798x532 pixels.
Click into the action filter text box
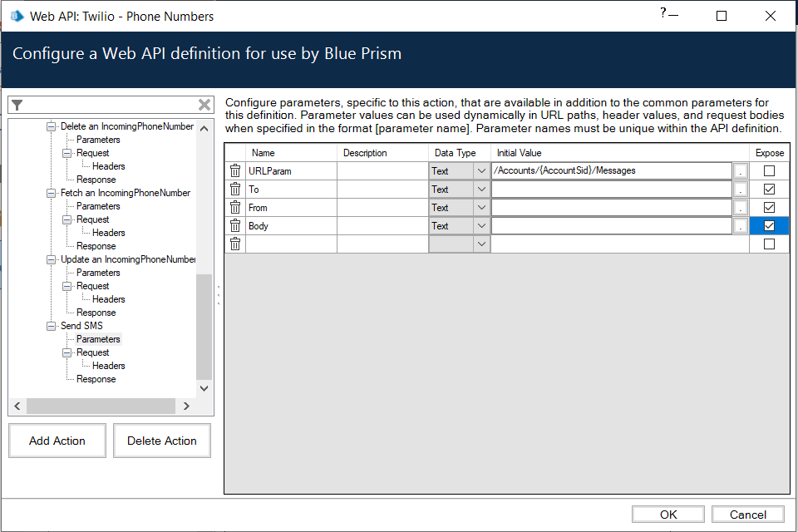[110, 105]
